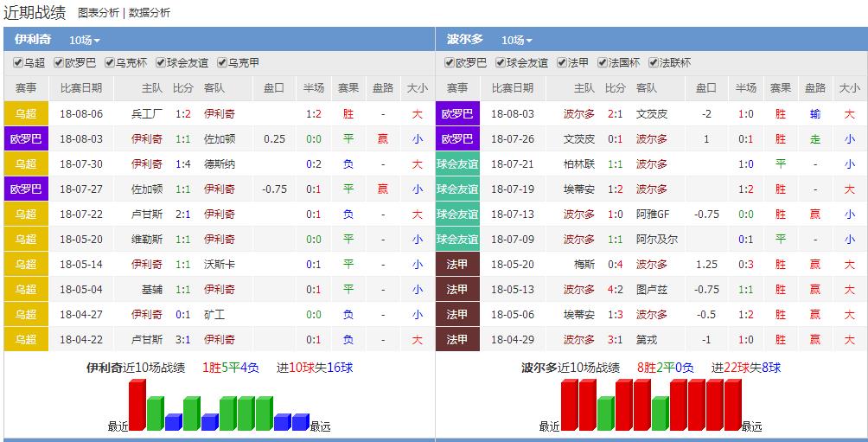Open the 数据分析 data analysis link
The image size is (868, 442).
coord(150,13)
